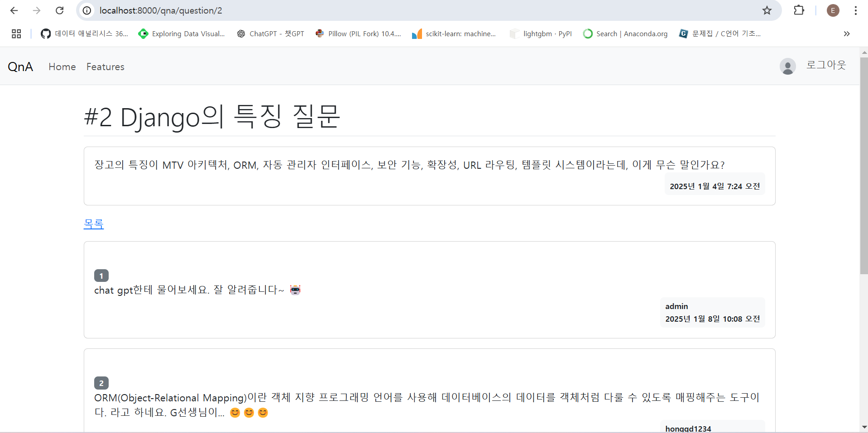Show more bookmarks via double chevron
The width and height of the screenshot is (868, 433).
(x=847, y=33)
